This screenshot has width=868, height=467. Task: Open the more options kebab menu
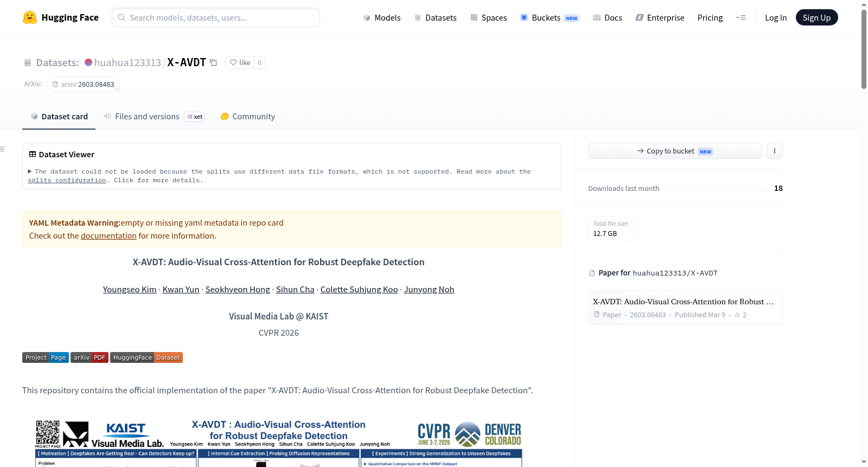click(775, 151)
